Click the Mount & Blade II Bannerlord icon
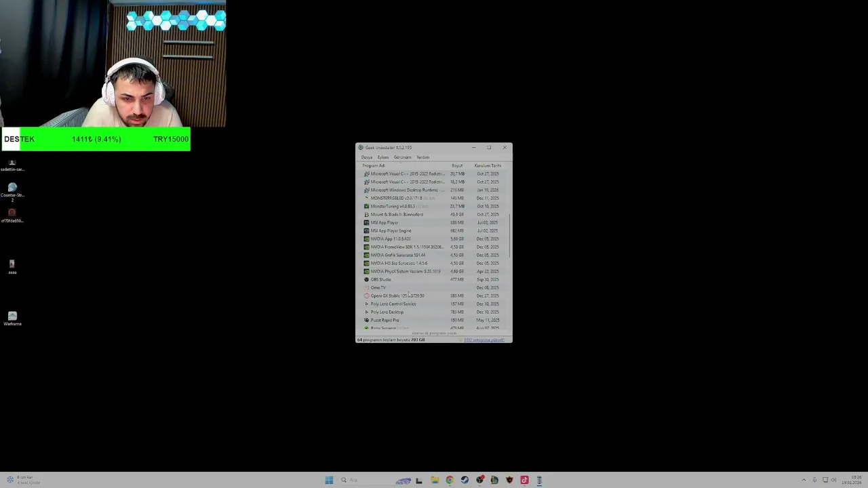This screenshot has height=488, width=868. (367, 214)
